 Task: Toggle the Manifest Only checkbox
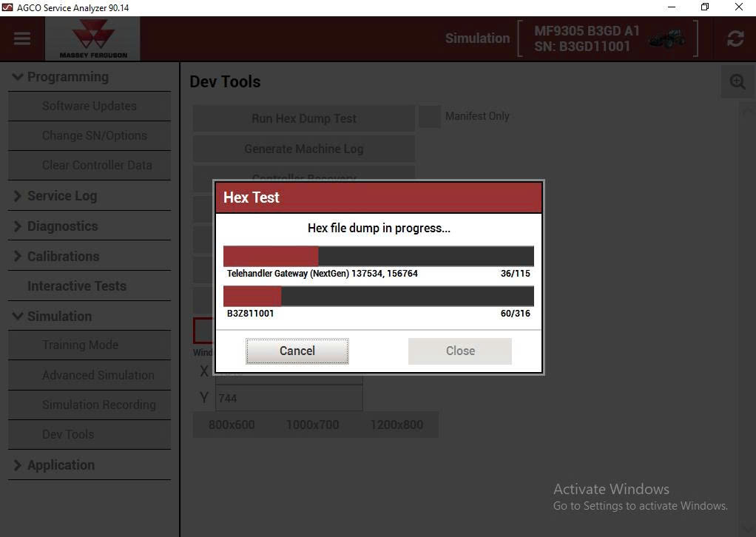(x=430, y=117)
